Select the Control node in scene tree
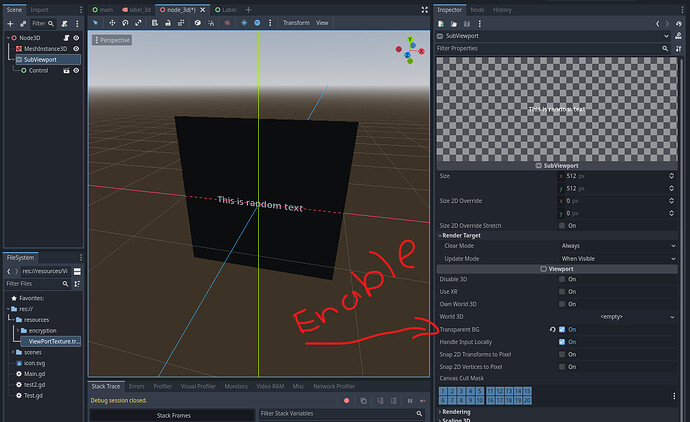The height and width of the screenshot is (422, 690). click(x=38, y=71)
